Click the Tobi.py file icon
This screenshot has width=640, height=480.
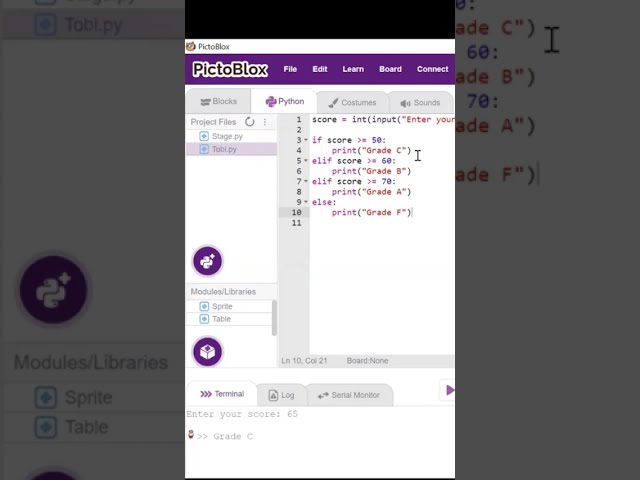tap(204, 149)
